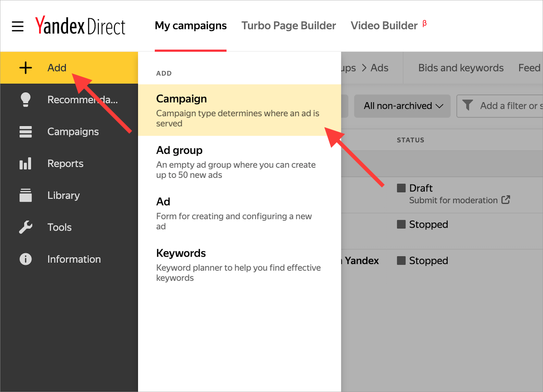
Task: Click the Library stack icon
Action: pos(26,195)
